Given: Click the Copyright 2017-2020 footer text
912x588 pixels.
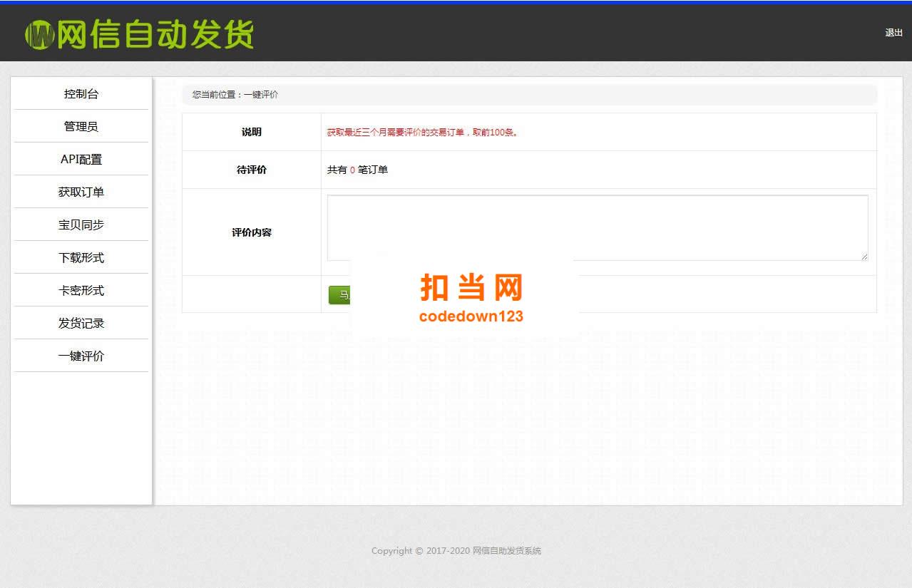Looking at the screenshot, I should 456,550.
